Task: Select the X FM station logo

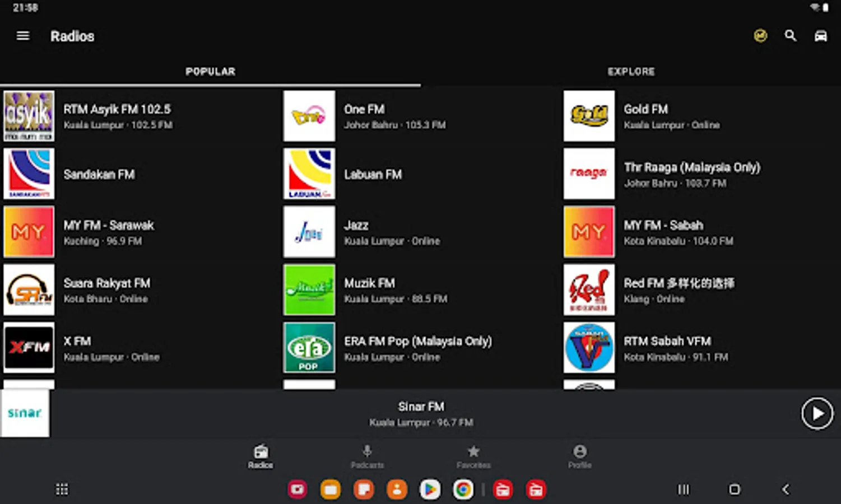Action: tap(29, 348)
